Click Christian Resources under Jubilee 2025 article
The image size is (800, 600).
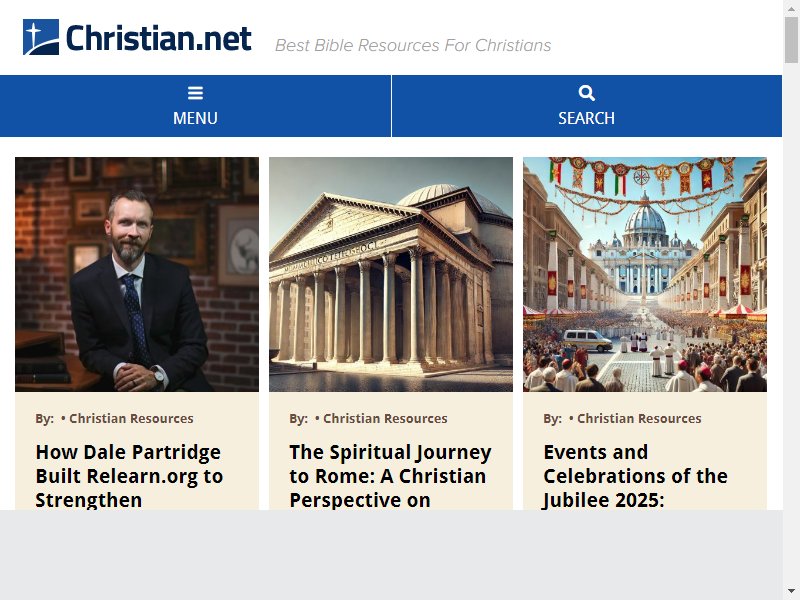tap(639, 418)
